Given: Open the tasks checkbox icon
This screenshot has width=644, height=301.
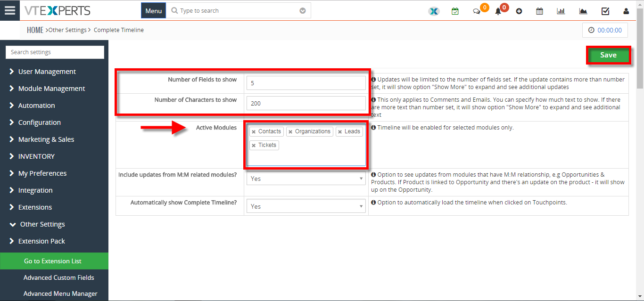Looking at the screenshot, I should tap(605, 11).
